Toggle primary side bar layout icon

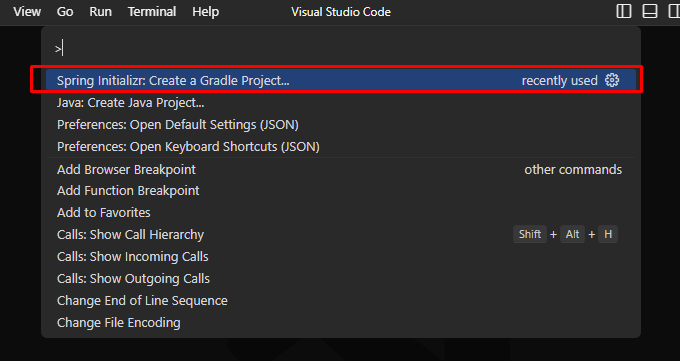tap(624, 11)
